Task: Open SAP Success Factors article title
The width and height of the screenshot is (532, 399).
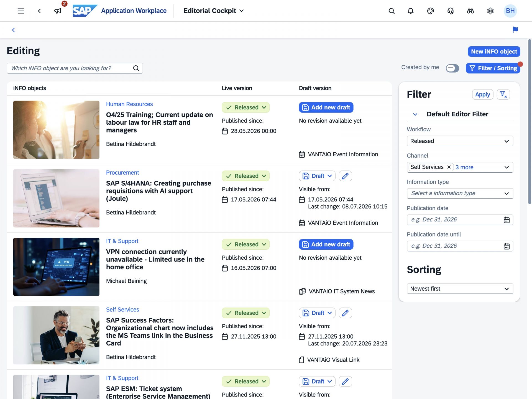Action: click(x=160, y=332)
